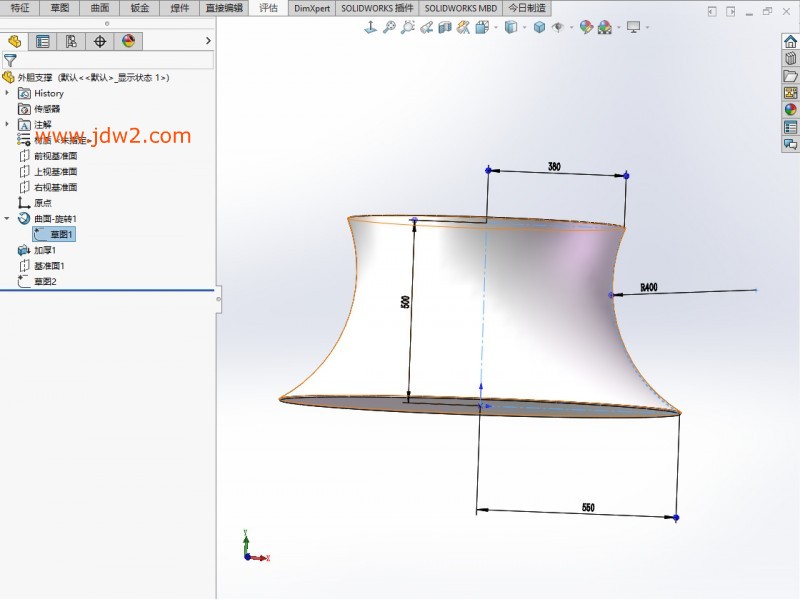Open the ConfigurationManager tab icon
The width and height of the screenshot is (800, 599).
pyautogui.click(x=70, y=41)
